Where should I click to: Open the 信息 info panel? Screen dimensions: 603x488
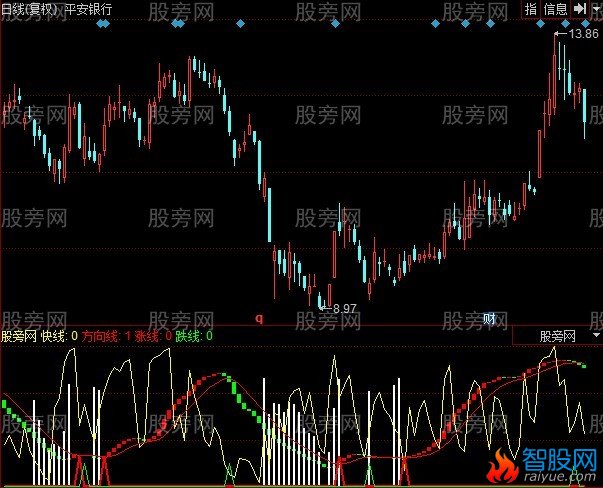(x=555, y=9)
